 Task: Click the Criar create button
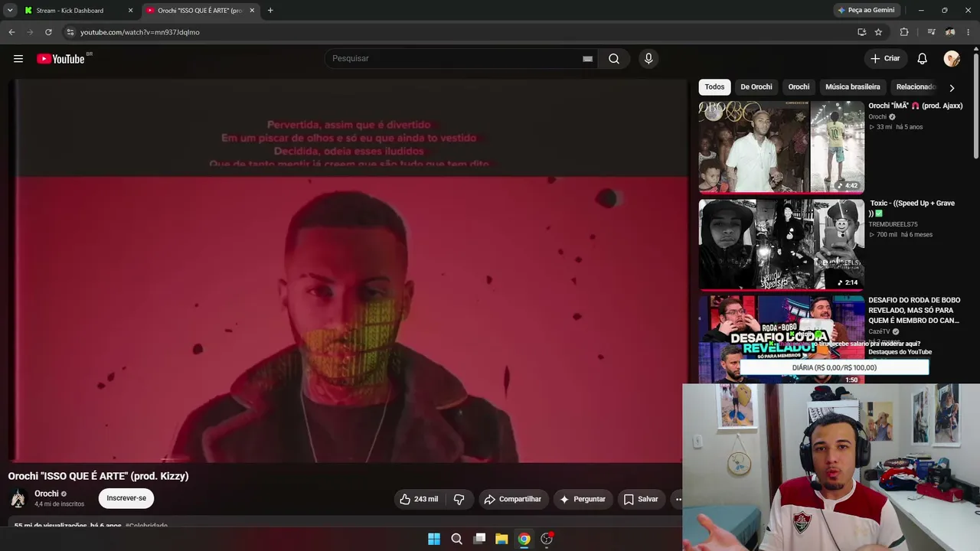tap(885, 59)
